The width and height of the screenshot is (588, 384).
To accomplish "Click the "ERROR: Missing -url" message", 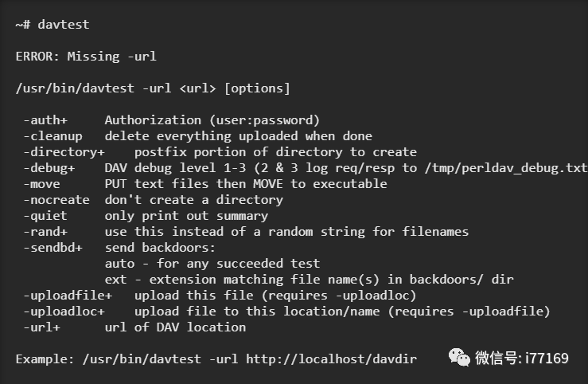I will (86, 57).
